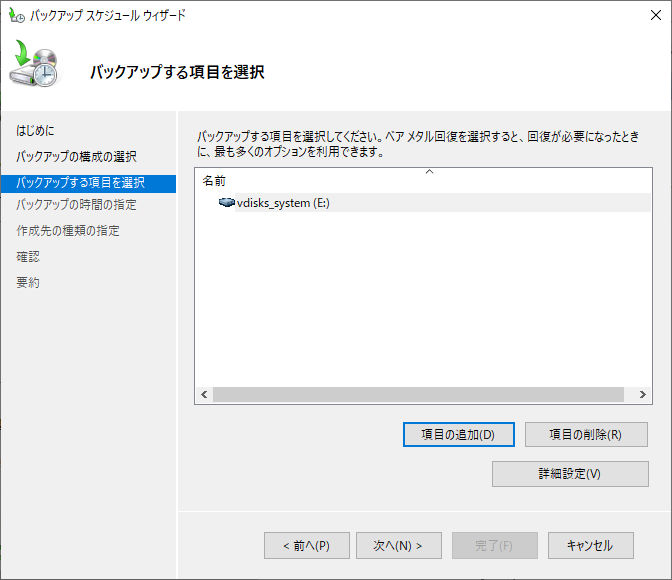Click the drive icon beside vdisks_system (E:)
The image size is (672, 580).
(x=226, y=202)
